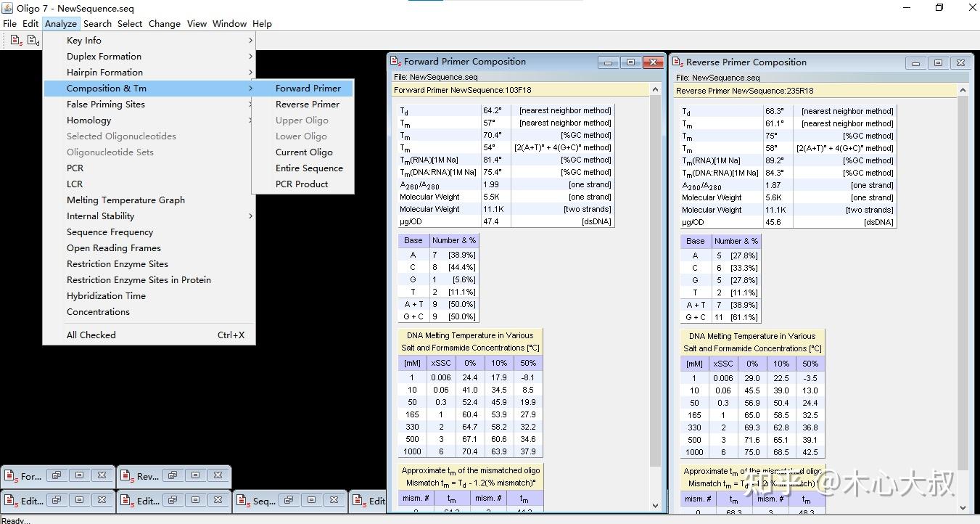The height and width of the screenshot is (524, 980).
Task: Expand the Hairpin Formation submenu arrow
Action: [x=250, y=73]
